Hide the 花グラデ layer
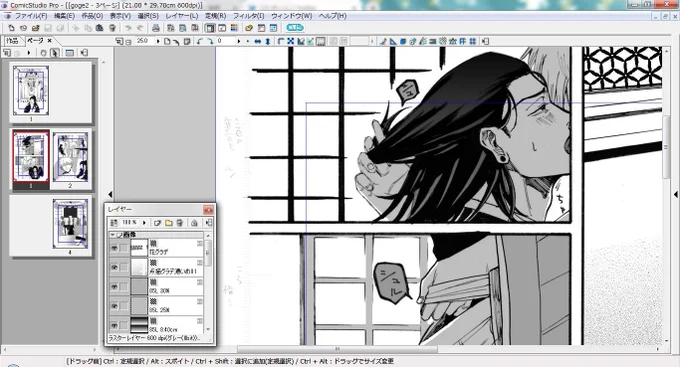Image resolution: width=680 pixels, height=367 pixels. 114,248
